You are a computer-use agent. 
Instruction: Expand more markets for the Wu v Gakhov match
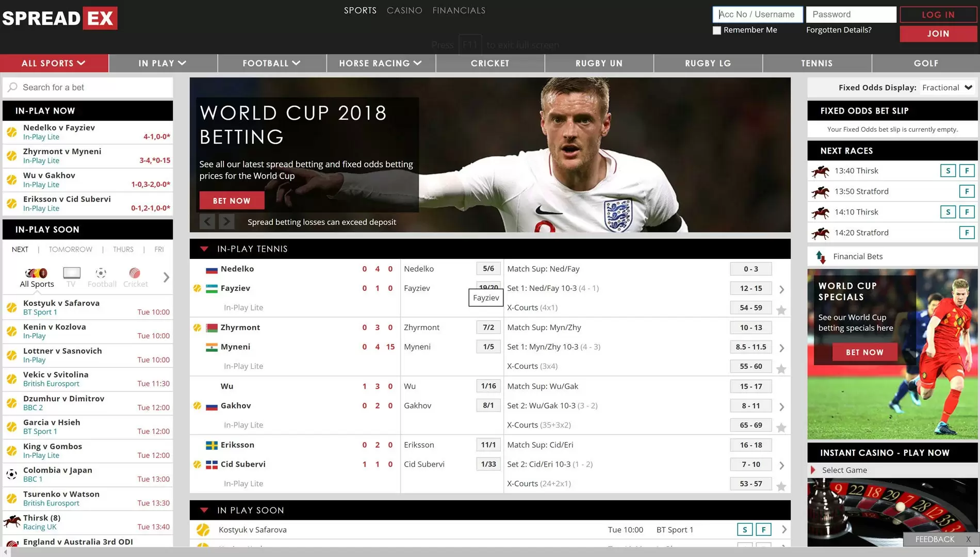(x=782, y=407)
